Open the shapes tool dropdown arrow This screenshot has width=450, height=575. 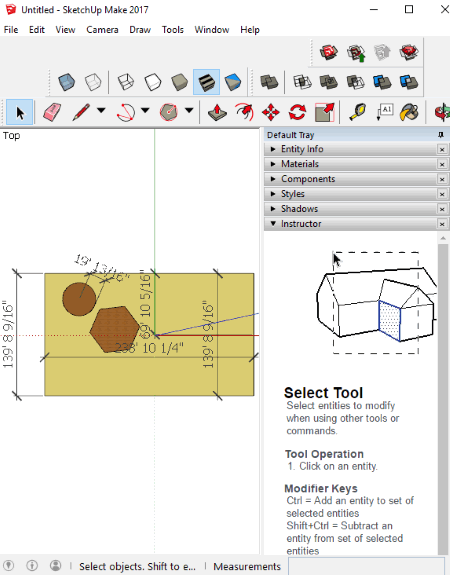coord(189,110)
